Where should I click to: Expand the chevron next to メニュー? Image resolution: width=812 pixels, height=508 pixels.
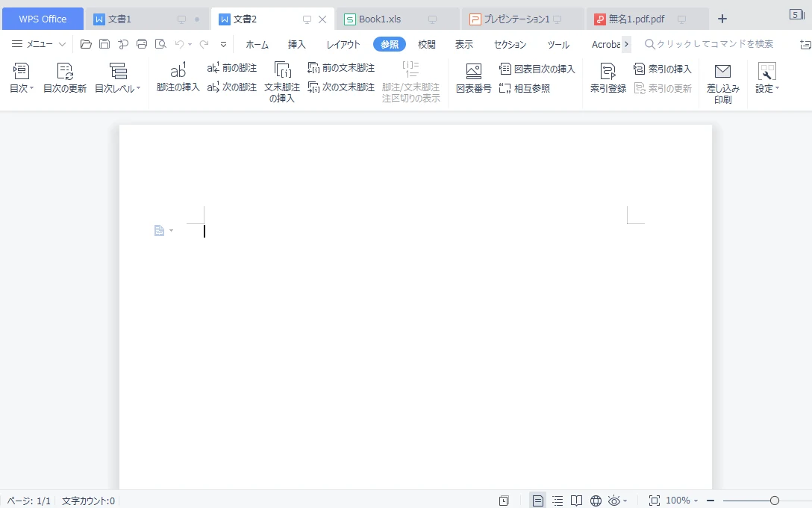click(x=62, y=45)
